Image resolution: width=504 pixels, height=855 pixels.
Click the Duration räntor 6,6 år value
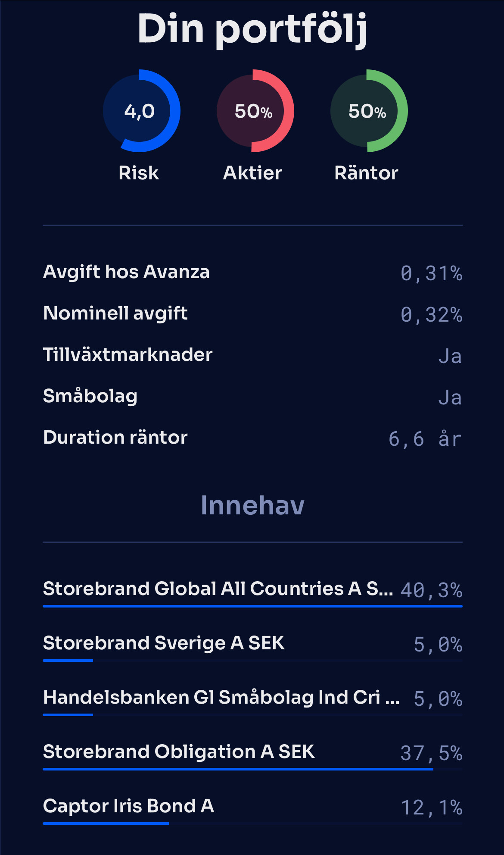point(425,438)
